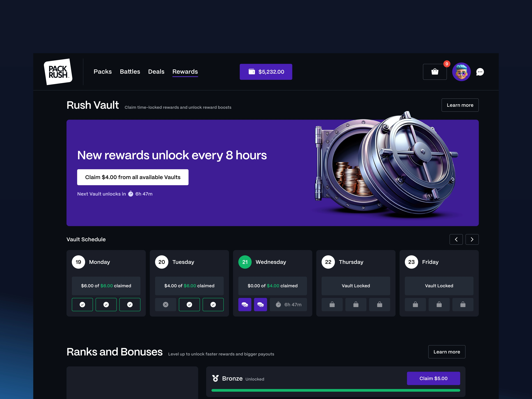This screenshot has height=399, width=532.
Task: Switch to the Packs nav tab
Action: click(102, 72)
